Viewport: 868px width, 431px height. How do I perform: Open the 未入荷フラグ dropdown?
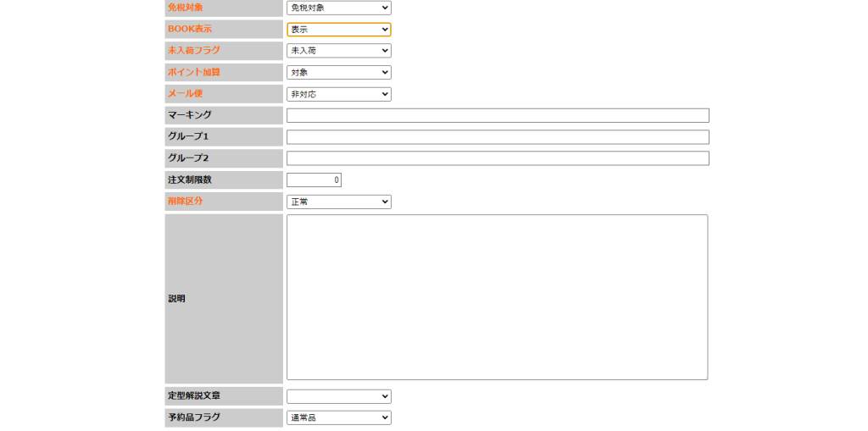coord(338,51)
